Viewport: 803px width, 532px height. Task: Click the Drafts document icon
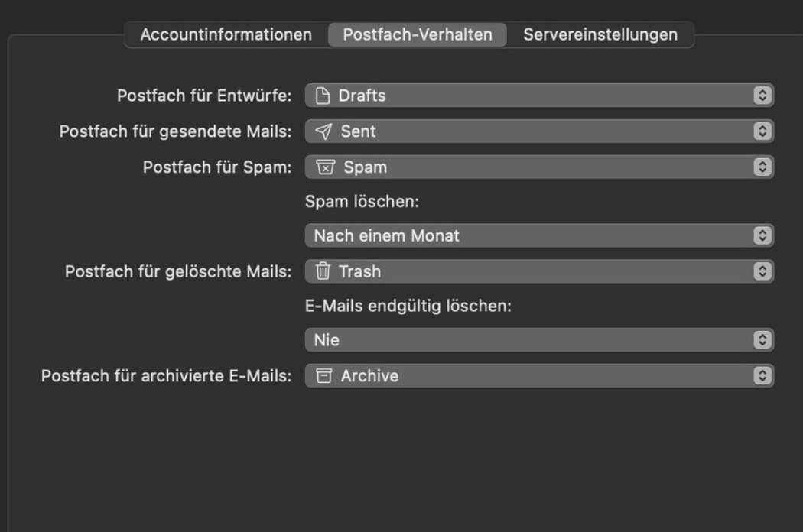pyautogui.click(x=323, y=96)
